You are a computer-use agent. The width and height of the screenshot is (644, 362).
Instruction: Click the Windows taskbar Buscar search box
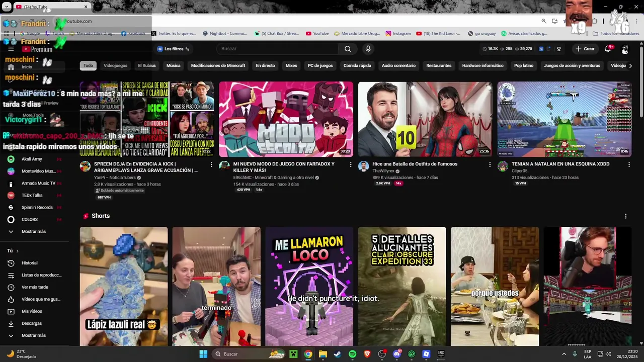[249, 354]
